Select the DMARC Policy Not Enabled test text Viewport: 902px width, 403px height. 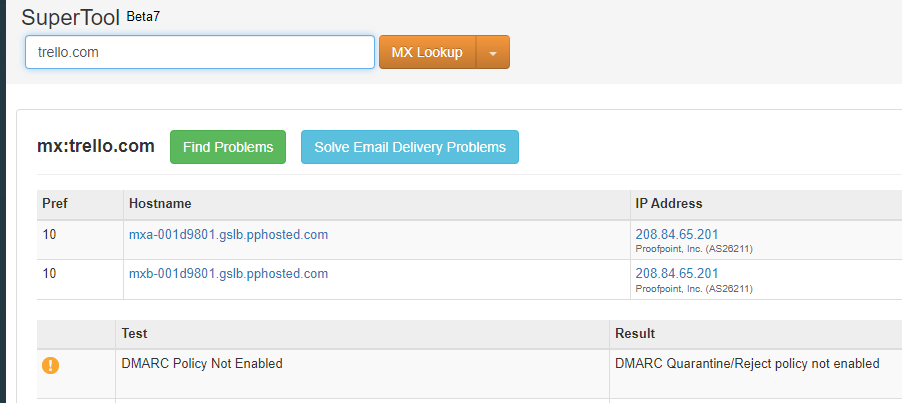pos(202,363)
